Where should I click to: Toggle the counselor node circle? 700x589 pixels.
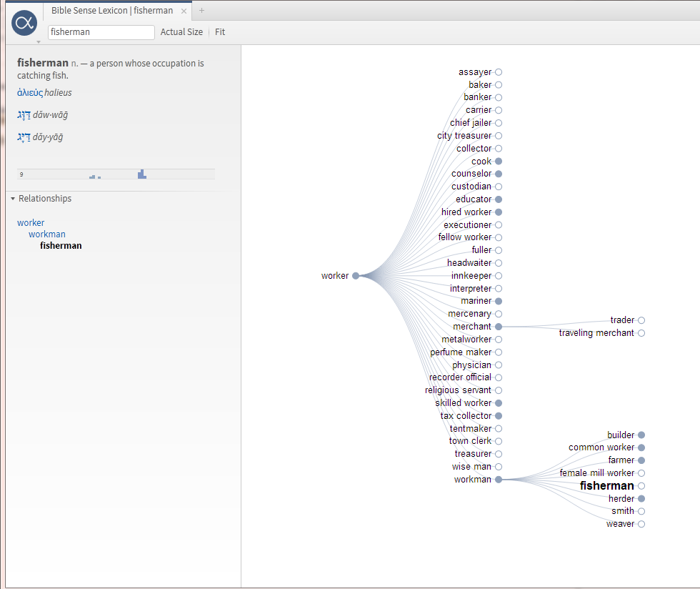click(498, 174)
